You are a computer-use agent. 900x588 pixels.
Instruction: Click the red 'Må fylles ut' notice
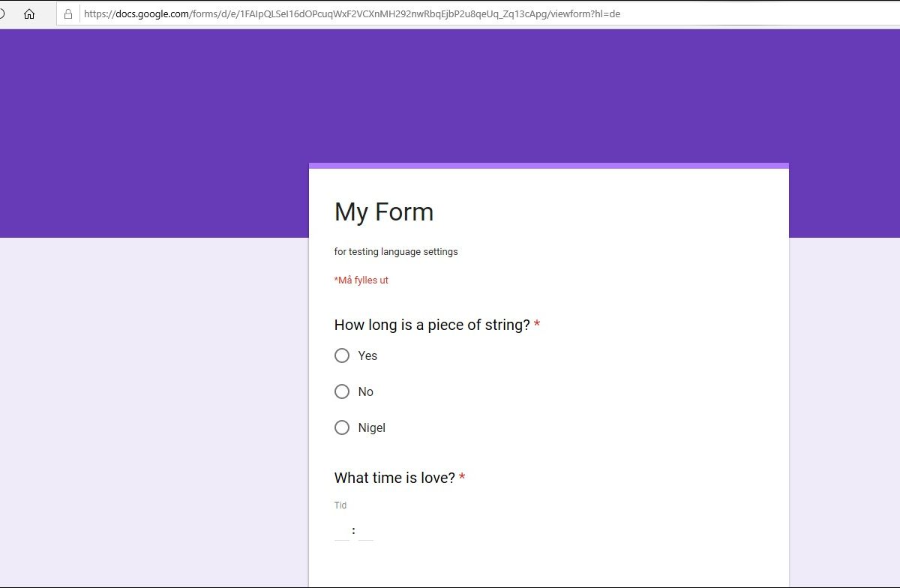pos(361,280)
